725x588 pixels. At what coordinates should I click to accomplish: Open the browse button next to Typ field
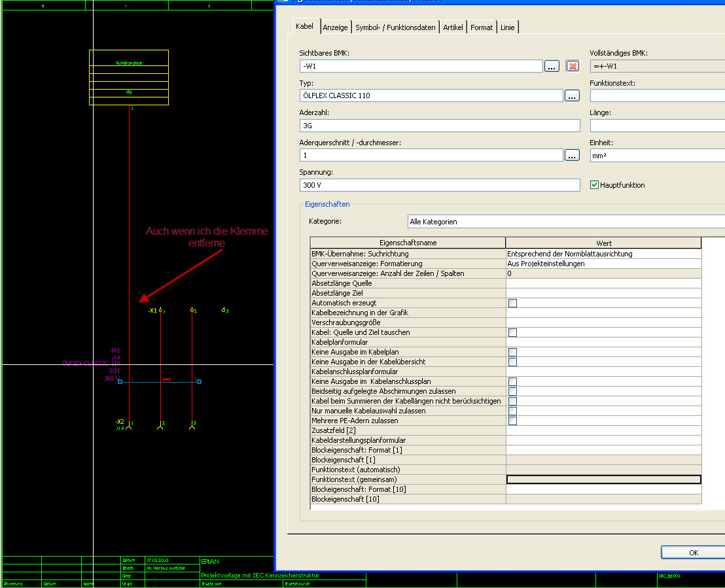point(572,95)
